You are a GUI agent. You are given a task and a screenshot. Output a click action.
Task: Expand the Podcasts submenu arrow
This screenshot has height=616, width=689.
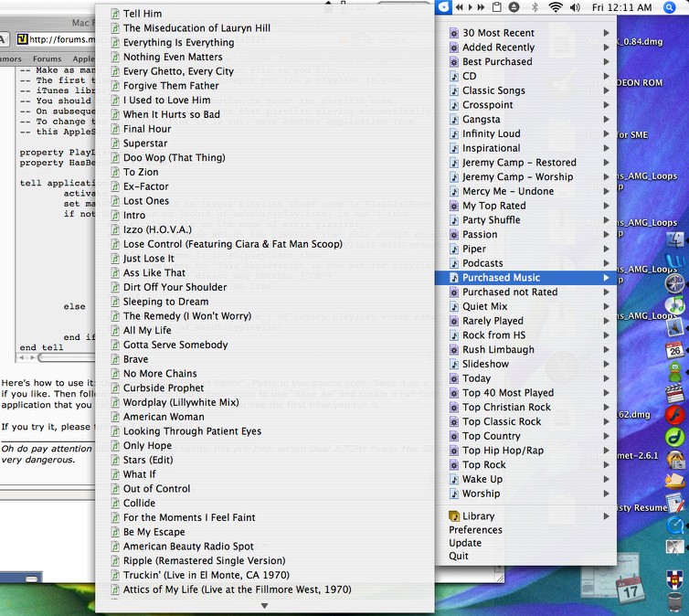607,263
